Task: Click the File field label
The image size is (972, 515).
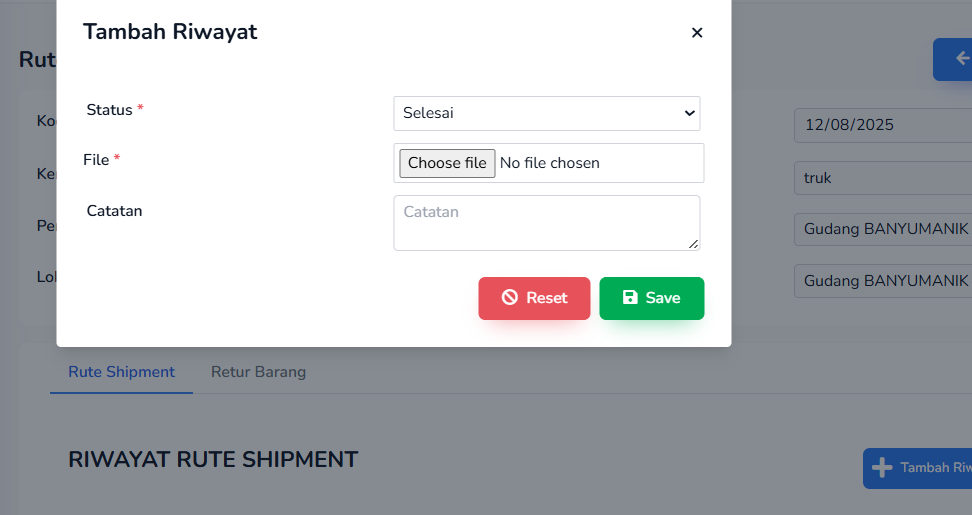Action: click(96, 160)
